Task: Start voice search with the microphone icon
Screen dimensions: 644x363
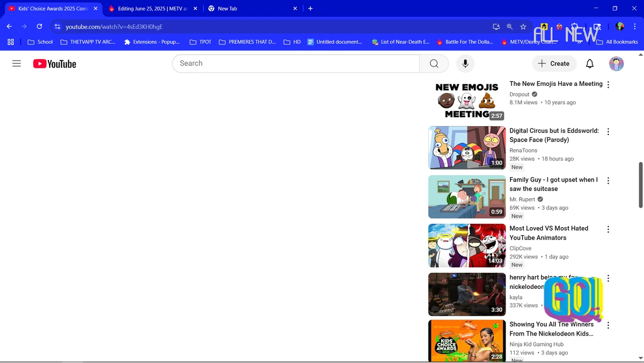Action: click(x=465, y=63)
